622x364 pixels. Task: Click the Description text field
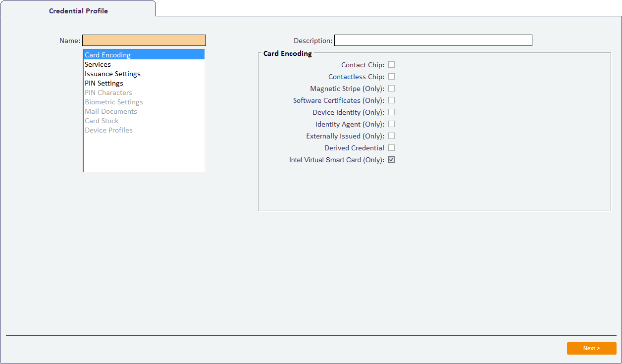[x=433, y=41]
